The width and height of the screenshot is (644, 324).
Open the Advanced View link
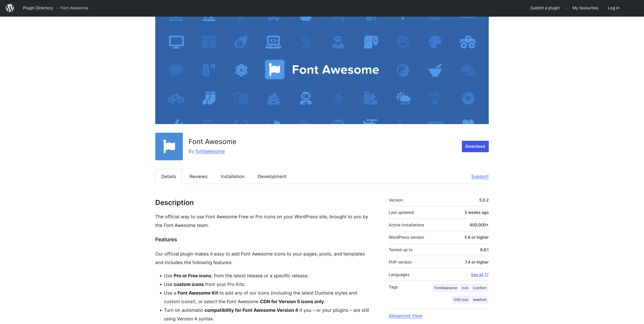coord(405,316)
